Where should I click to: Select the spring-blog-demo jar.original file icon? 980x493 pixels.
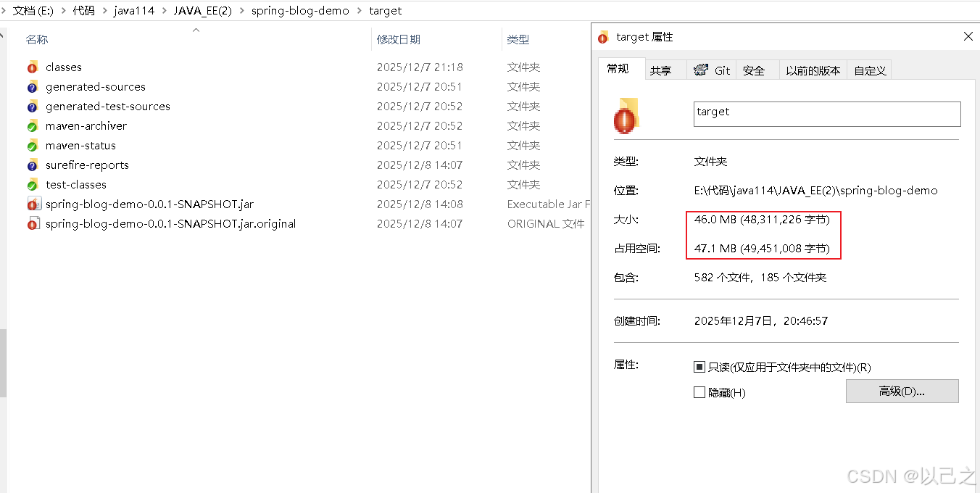click(x=34, y=223)
